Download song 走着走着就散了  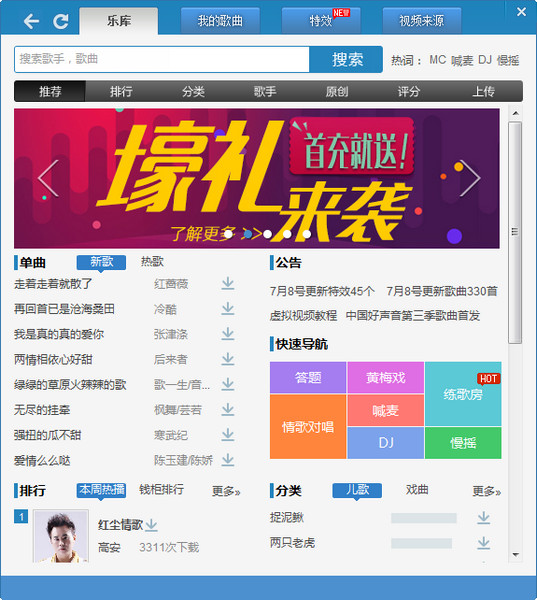pyautogui.click(x=228, y=284)
